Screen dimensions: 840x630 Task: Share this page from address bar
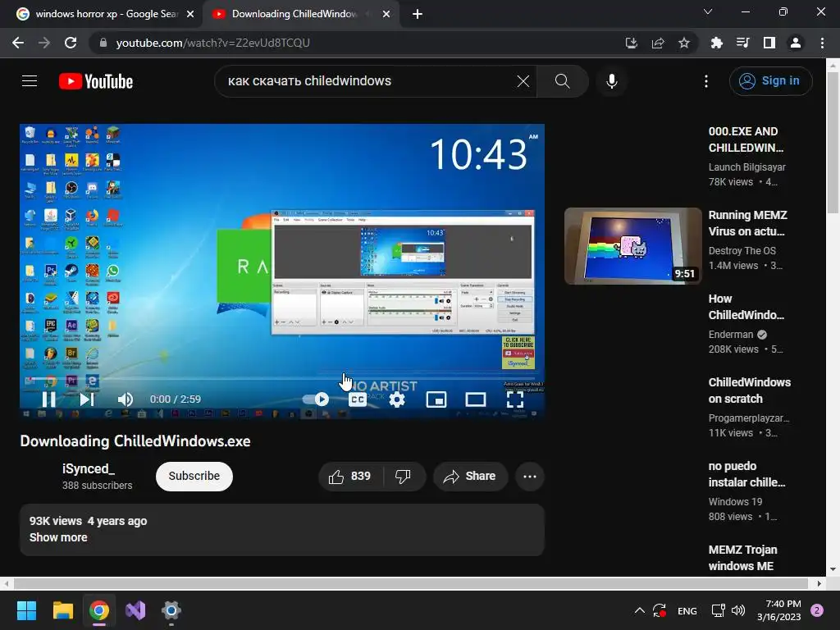pos(658,43)
